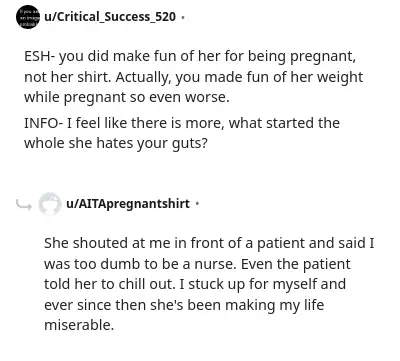This screenshot has width=400, height=361.
Task: Click the final word "miserable."
Action: [79, 325]
